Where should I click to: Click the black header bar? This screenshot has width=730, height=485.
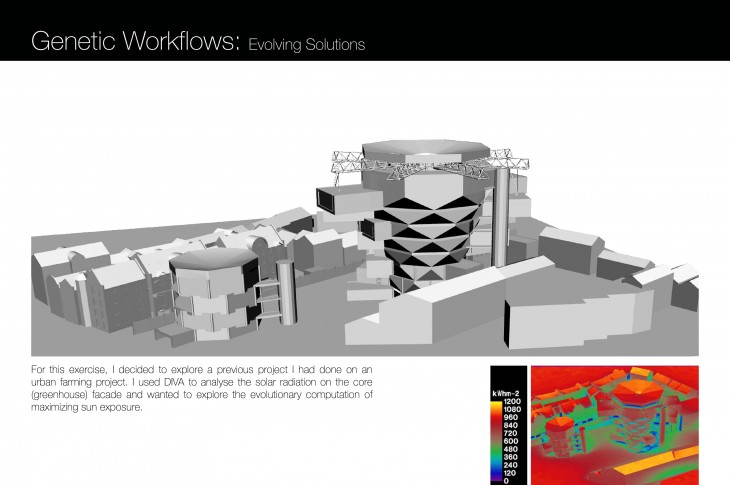(x=550, y=30)
